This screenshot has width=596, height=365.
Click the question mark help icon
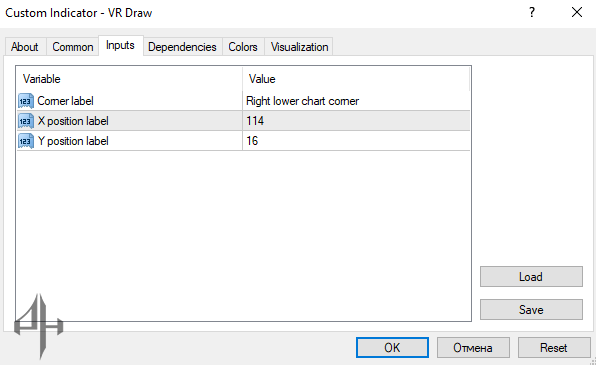pyautogui.click(x=532, y=13)
